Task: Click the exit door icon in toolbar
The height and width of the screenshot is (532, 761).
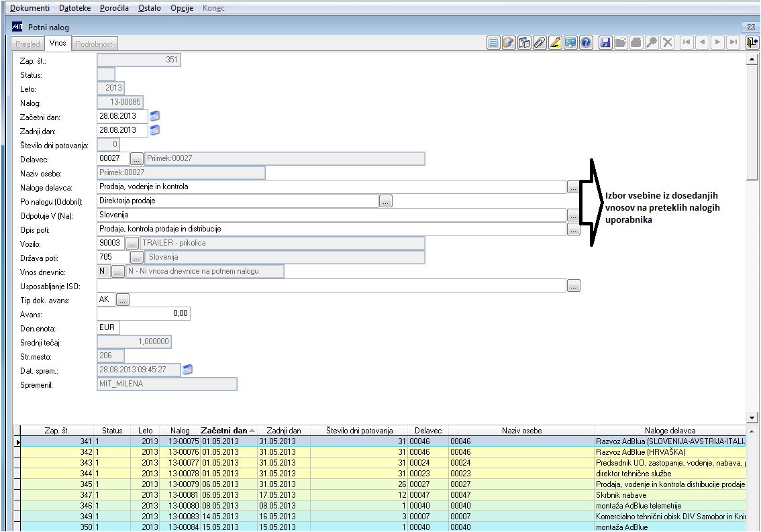Action: (x=752, y=43)
